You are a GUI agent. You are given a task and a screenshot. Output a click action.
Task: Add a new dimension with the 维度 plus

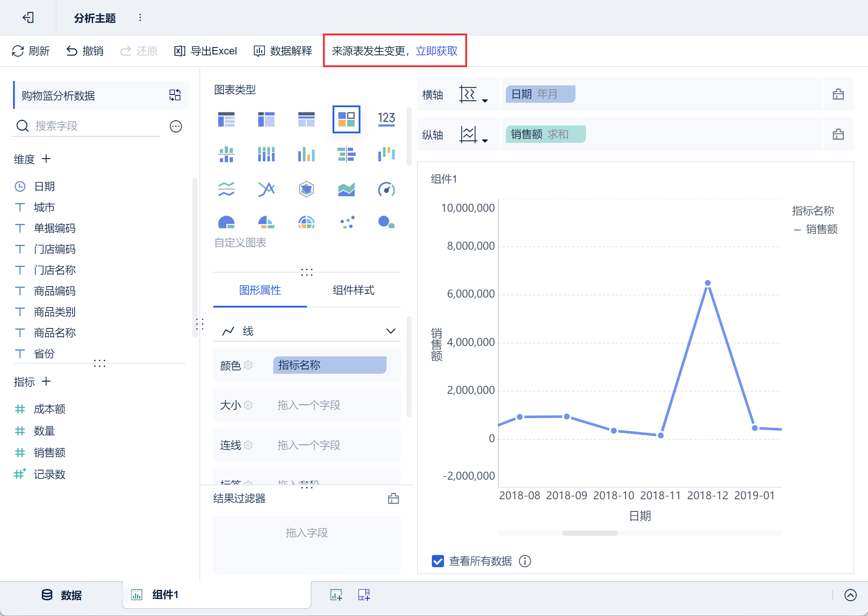click(46, 159)
